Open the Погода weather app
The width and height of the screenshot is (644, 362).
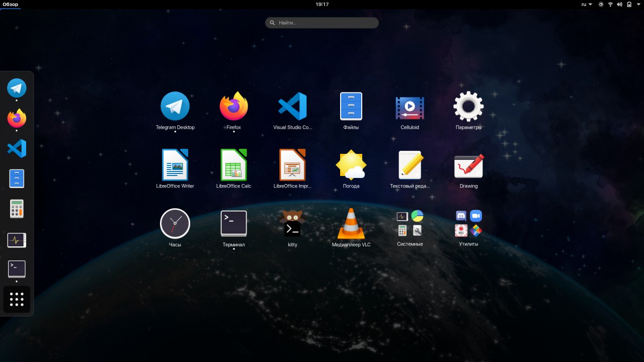click(351, 165)
